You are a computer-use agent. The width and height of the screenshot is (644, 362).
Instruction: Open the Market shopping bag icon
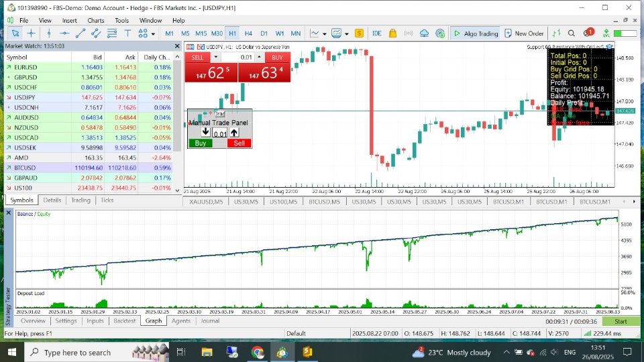coord(392,34)
